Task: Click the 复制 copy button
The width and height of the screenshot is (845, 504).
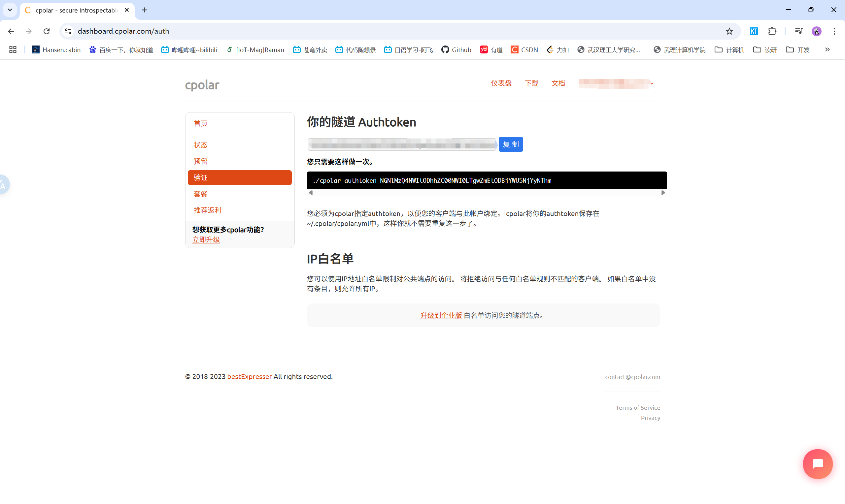Action: 511,144
